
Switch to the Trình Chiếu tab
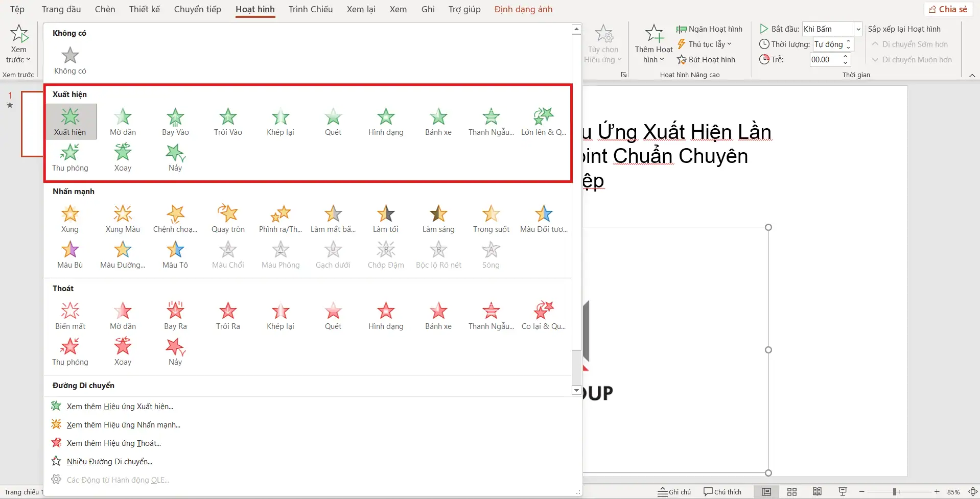[x=310, y=9]
